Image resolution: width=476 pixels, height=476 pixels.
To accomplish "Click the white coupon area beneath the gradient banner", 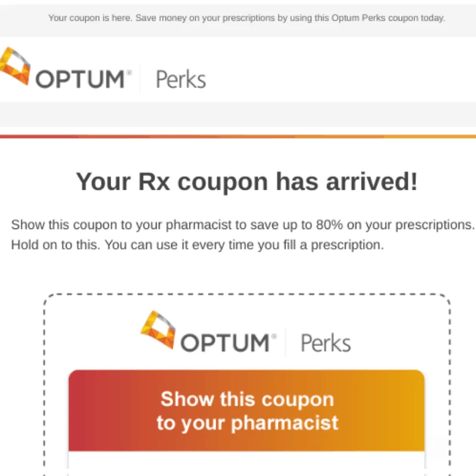I will coord(246,463).
